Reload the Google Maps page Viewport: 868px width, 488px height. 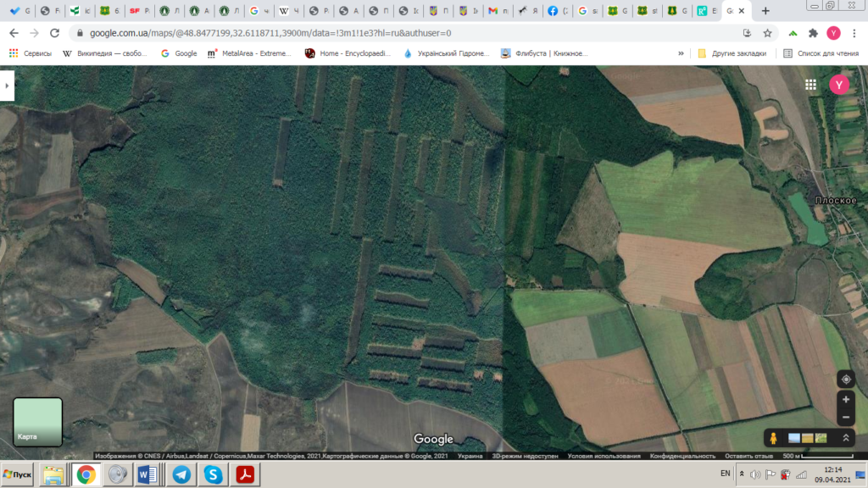click(x=54, y=33)
